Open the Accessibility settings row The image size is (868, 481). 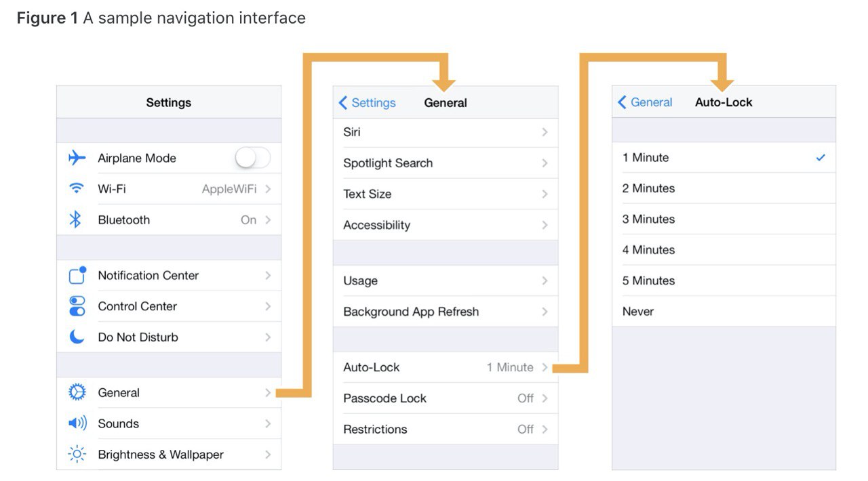446,225
